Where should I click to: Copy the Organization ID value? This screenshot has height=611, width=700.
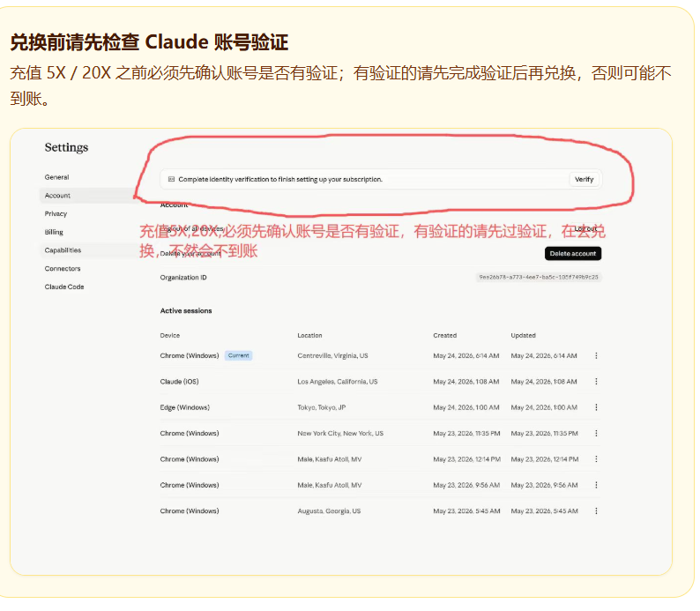(539, 277)
